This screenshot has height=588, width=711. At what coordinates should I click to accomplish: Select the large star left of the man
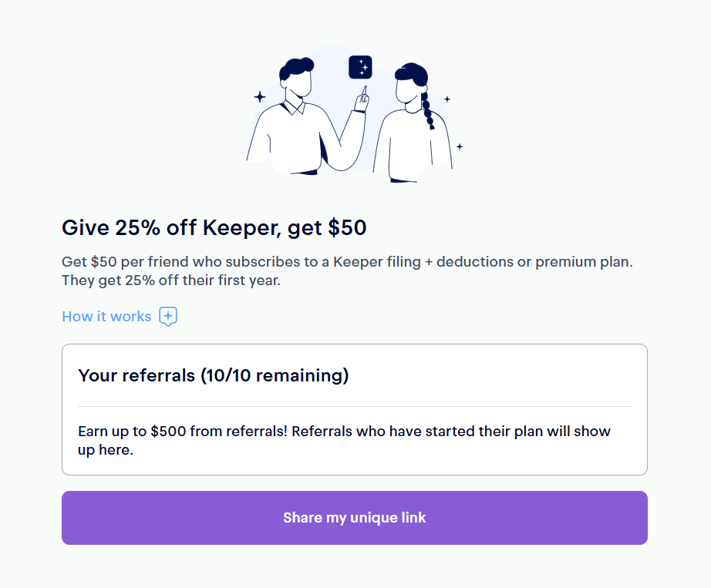pyautogui.click(x=260, y=97)
